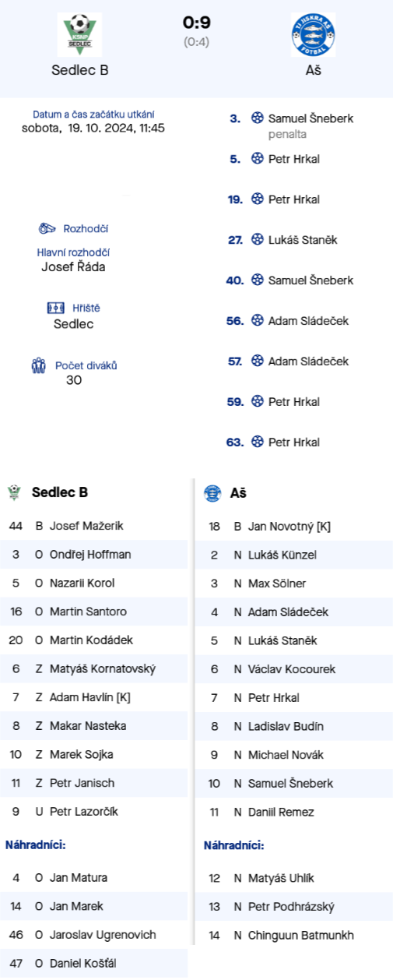Click the spectators icon beside Počet diváků
Screen dimensions: 393x980
click(40, 365)
